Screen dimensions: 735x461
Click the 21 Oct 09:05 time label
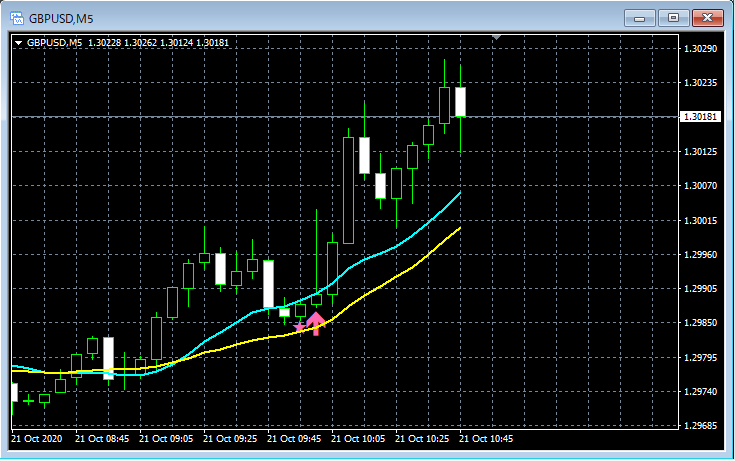coord(166,439)
